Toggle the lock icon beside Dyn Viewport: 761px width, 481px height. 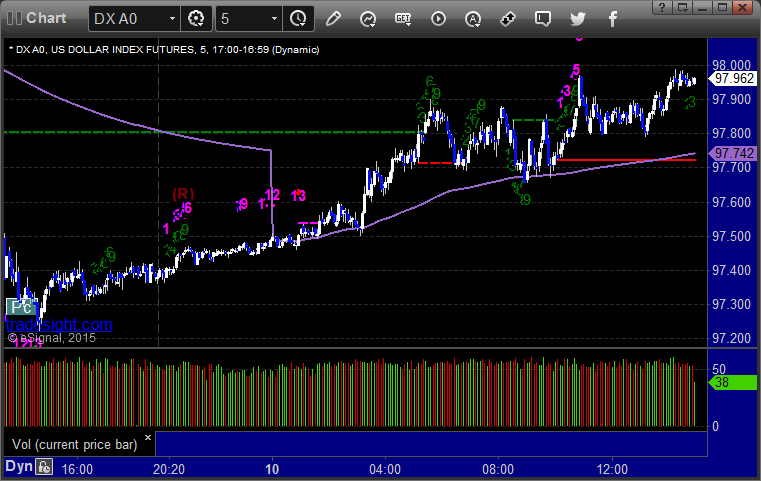coord(44,467)
